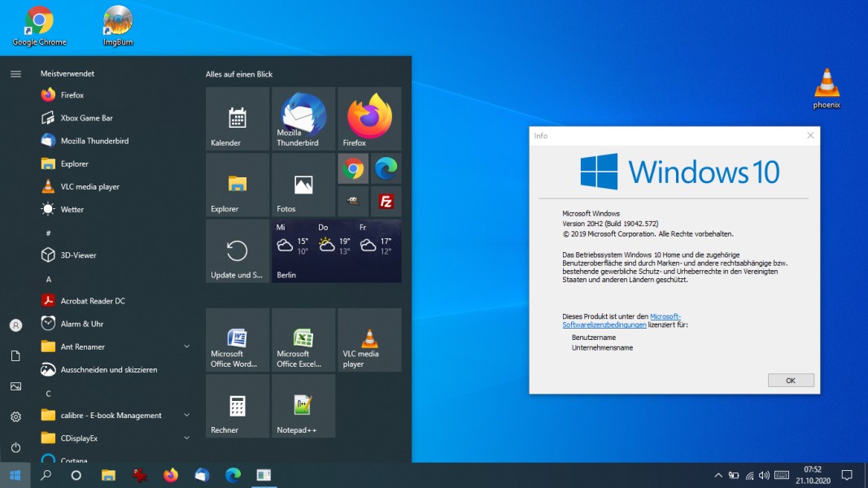
Task: Open Documents from start menu sidebar
Action: point(15,355)
